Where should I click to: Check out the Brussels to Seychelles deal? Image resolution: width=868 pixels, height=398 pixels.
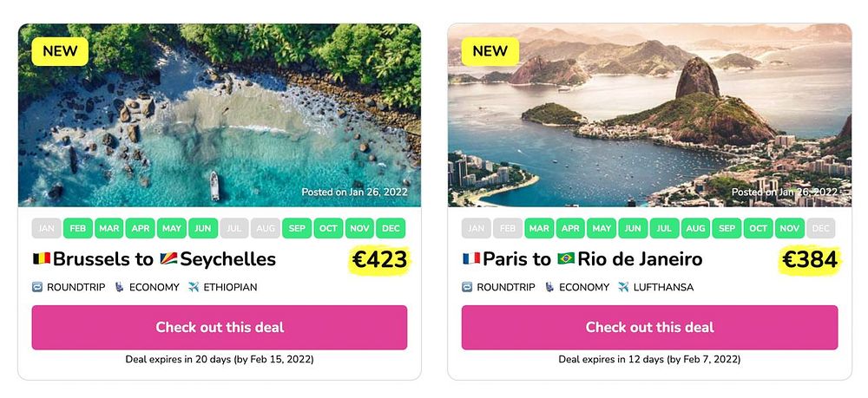pyautogui.click(x=220, y=327)
